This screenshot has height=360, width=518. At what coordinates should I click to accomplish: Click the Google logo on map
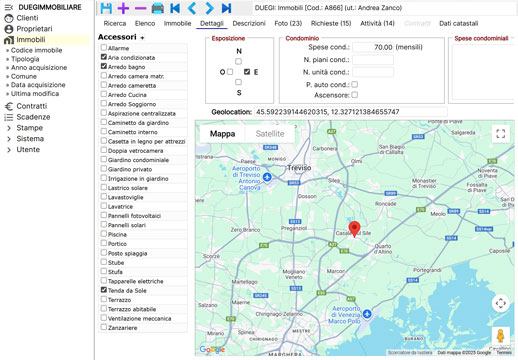tap(212, 349)
